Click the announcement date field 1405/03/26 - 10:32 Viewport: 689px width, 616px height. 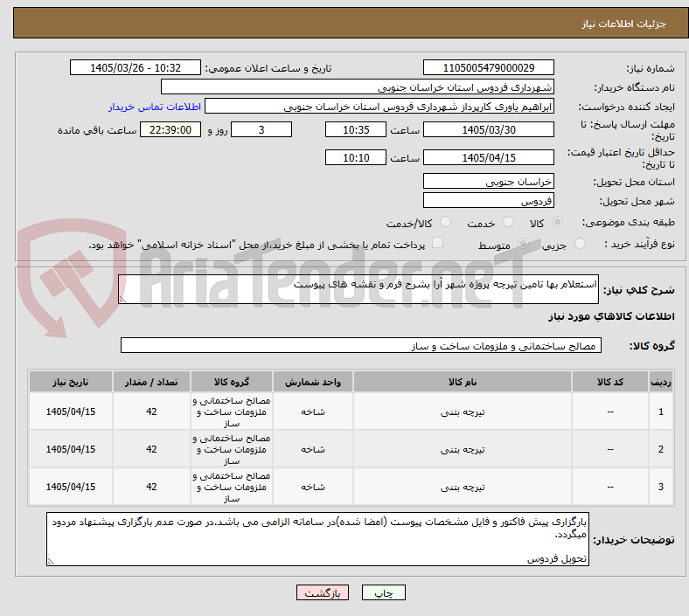pyautogui.click(x=136, y=67)
